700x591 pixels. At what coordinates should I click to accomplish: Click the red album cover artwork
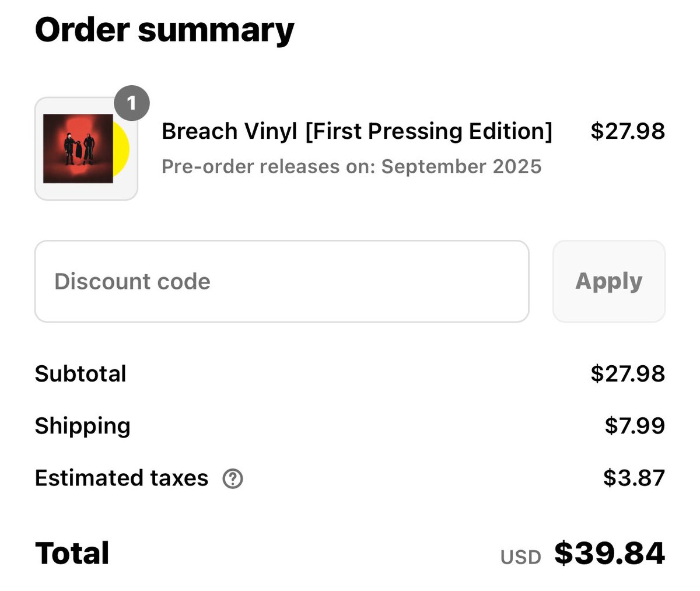coord(78,149)
